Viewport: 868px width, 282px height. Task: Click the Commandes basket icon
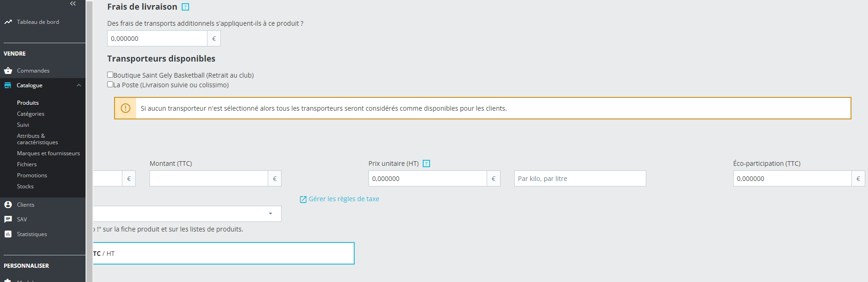(x=8, y=71)
